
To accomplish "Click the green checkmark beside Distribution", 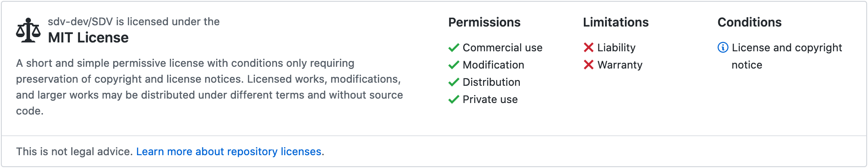I will coord(454,82).
